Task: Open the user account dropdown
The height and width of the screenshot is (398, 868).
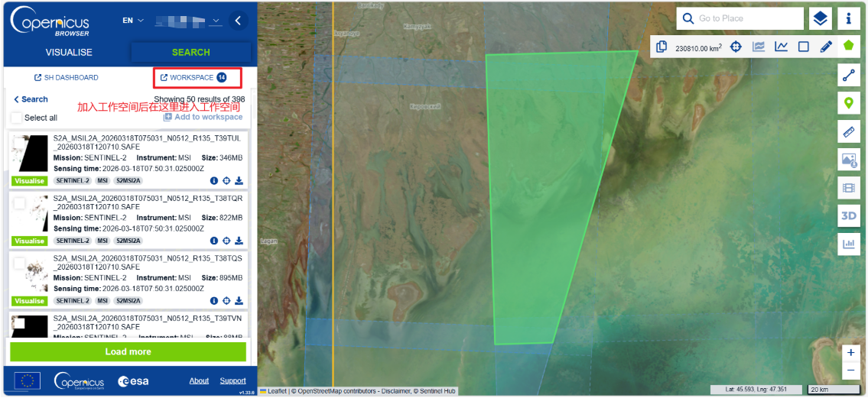Action: [x=188, y=21]
